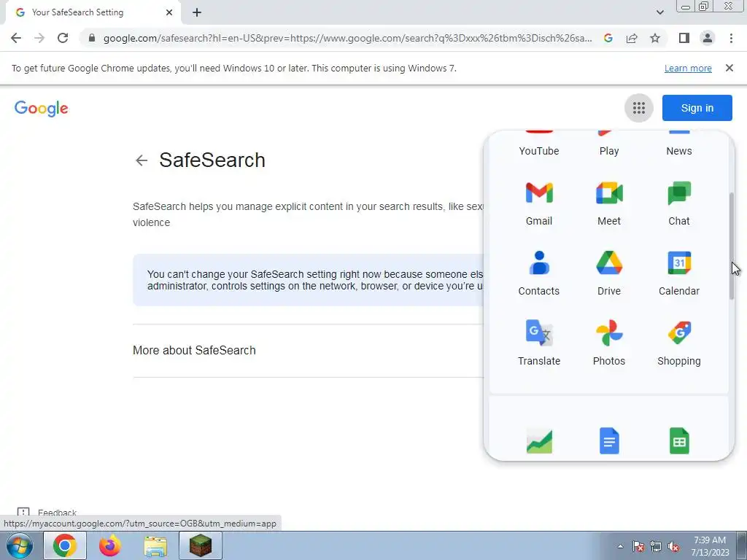The height and width of the screenshot is (560, 747).
Task: Open the tab search dropdown arrow
Action: (659, 12)
